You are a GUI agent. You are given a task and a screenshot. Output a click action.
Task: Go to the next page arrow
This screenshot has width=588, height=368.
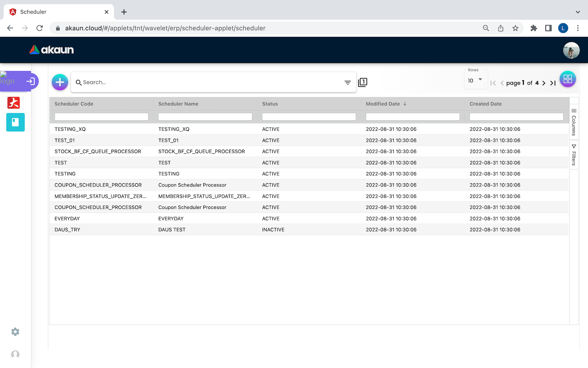point(544,83)
